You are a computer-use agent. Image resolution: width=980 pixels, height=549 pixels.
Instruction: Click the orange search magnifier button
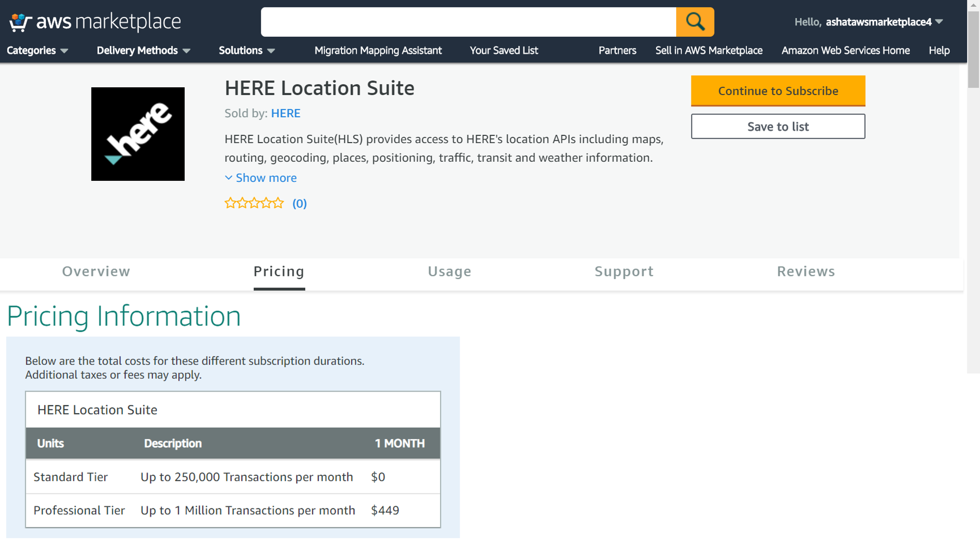coord(695,22)
